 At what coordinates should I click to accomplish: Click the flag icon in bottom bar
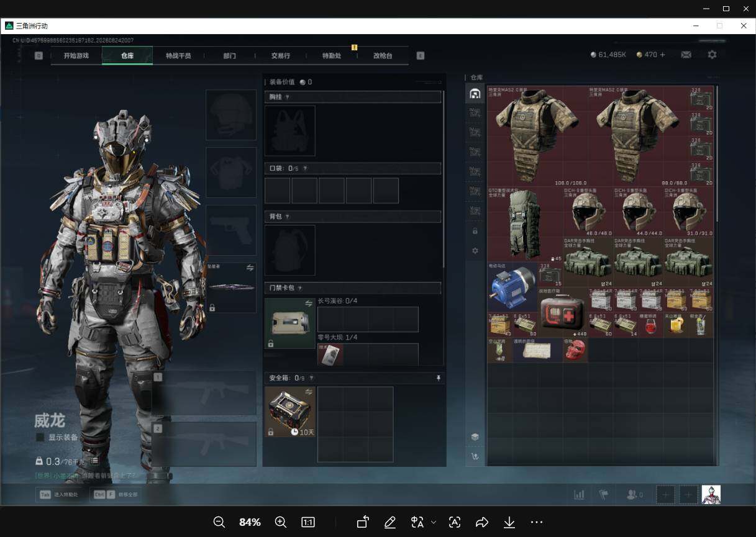pyautogui.click(x=603, y=495)
